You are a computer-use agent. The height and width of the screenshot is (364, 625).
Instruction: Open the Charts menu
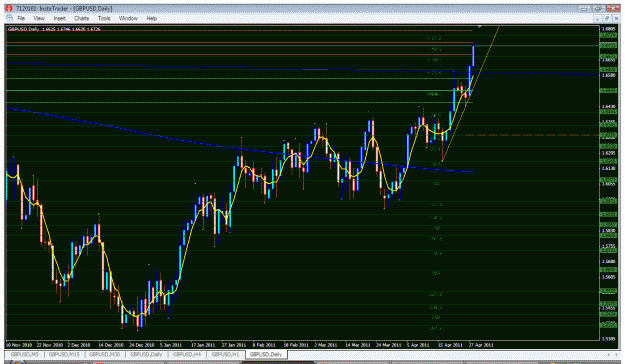click(x=81, y=18)
